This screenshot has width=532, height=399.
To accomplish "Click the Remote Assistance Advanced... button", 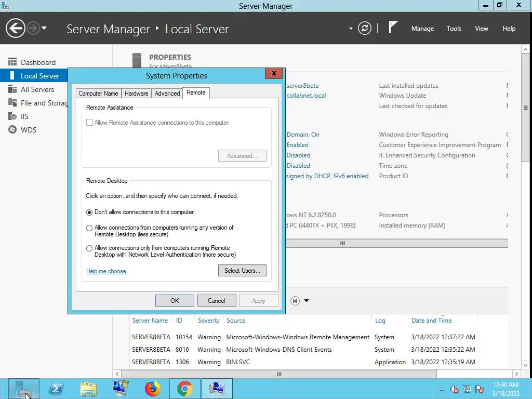I will 242,156.
